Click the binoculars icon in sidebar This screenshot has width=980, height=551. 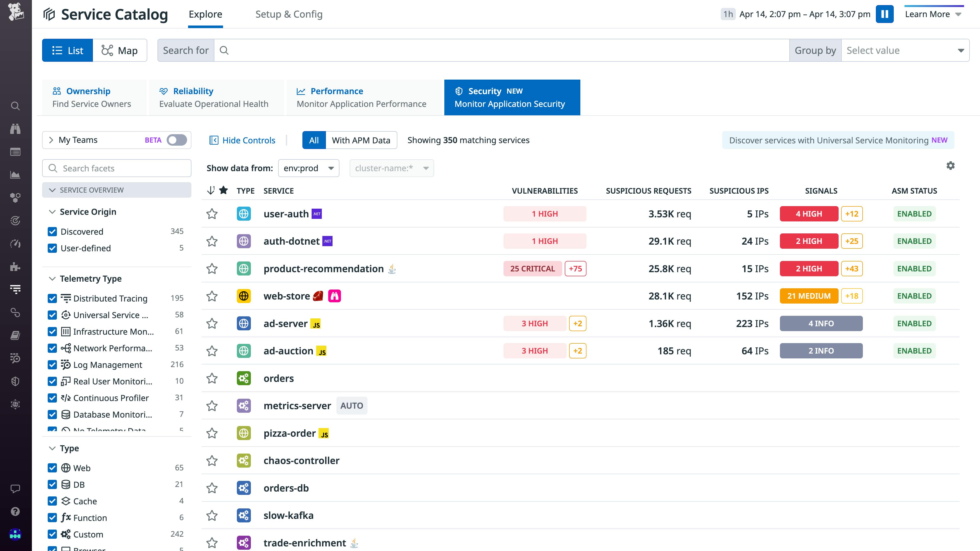(x=15, y=129)
